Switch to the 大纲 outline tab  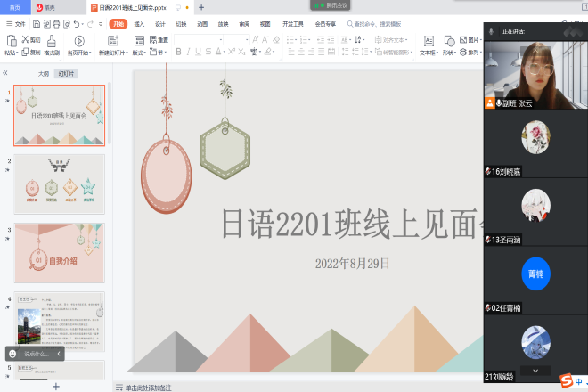click(43, 73)
